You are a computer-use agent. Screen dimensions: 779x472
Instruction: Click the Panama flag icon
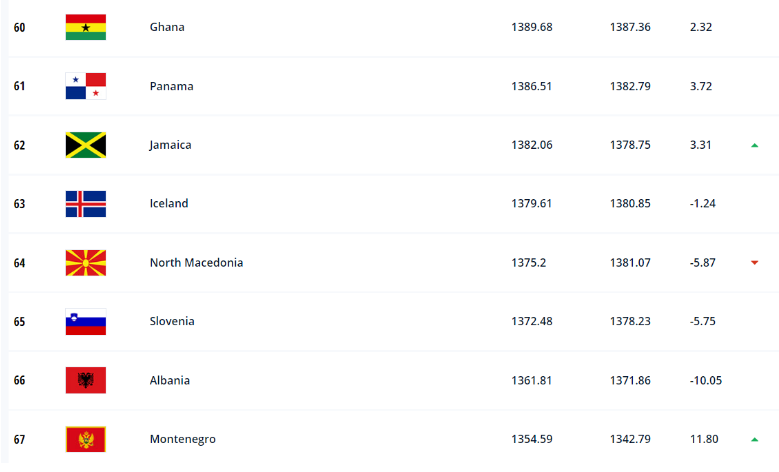[x=85, y=86]
